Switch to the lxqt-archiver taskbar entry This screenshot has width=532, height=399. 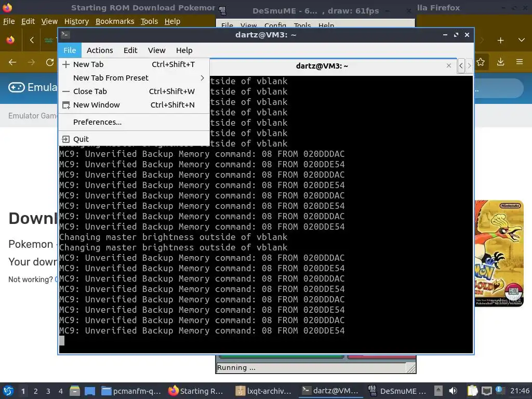click(263, 391)
